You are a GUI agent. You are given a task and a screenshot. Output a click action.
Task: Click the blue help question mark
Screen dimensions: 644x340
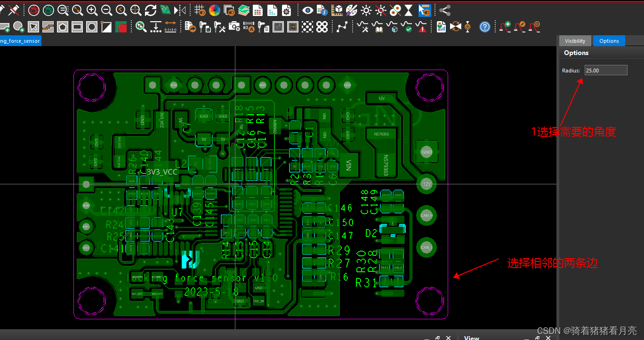click(485, 27)
